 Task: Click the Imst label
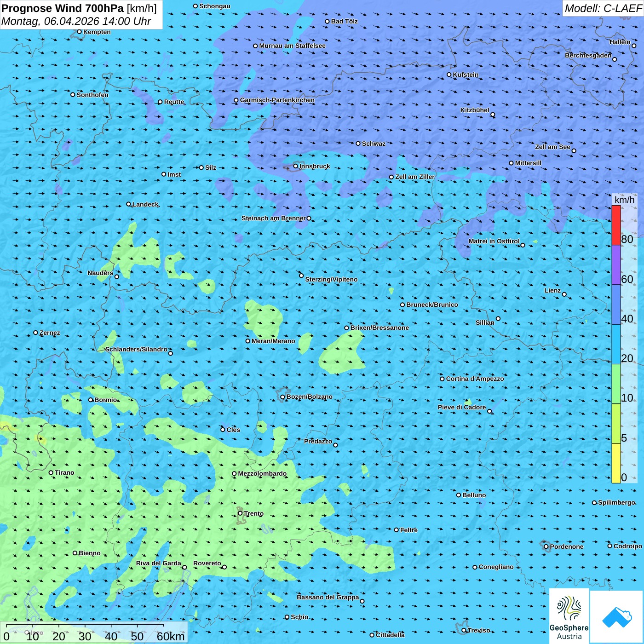(x=174, y=174)
